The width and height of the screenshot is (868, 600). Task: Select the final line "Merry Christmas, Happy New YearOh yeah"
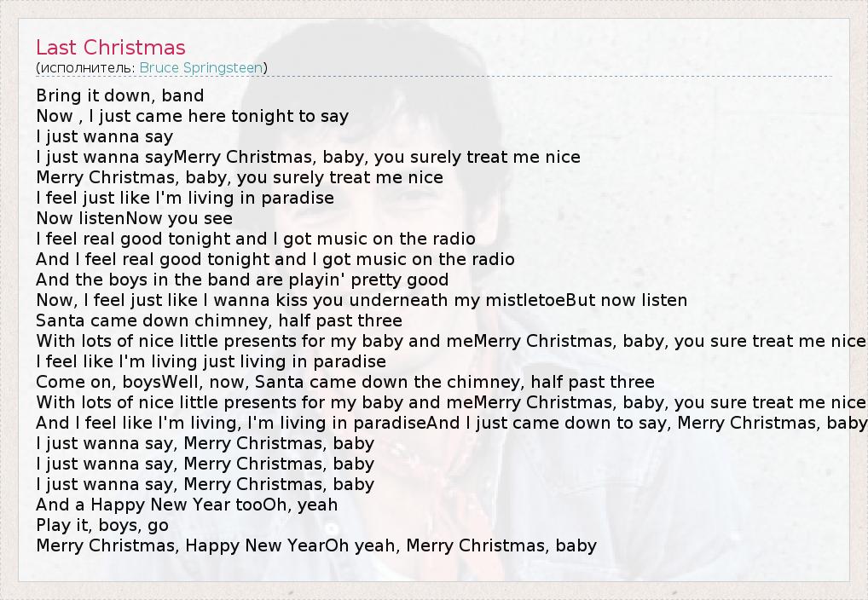click(316, 545)
